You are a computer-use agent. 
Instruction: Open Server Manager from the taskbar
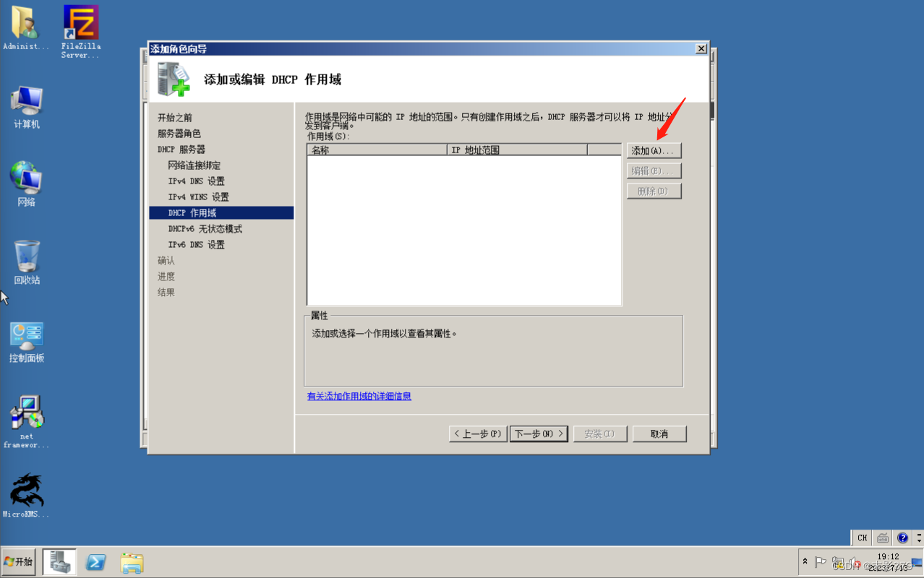(x=59, y=562)
